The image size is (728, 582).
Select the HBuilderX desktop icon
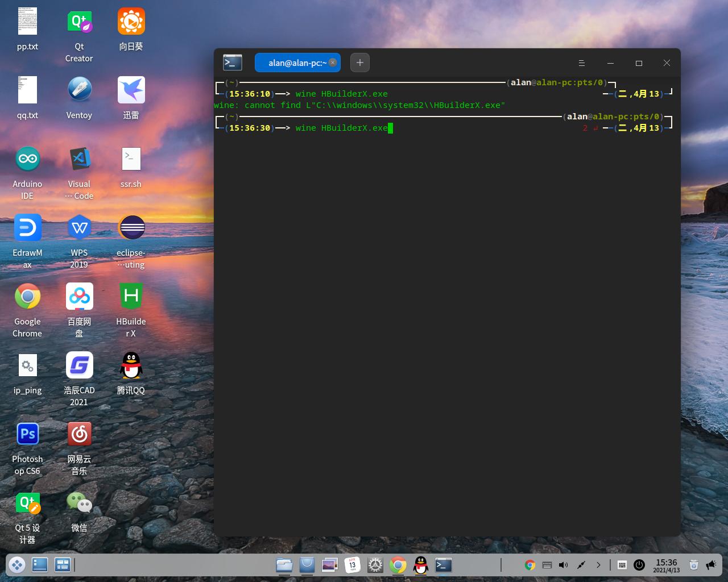click(x=131, y=297)
